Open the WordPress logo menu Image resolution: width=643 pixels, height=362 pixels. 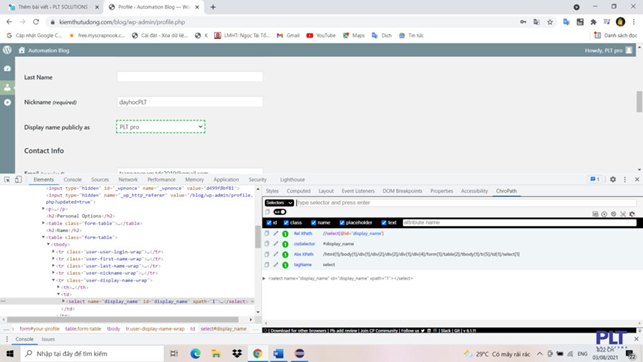click(x=7, y=50)
